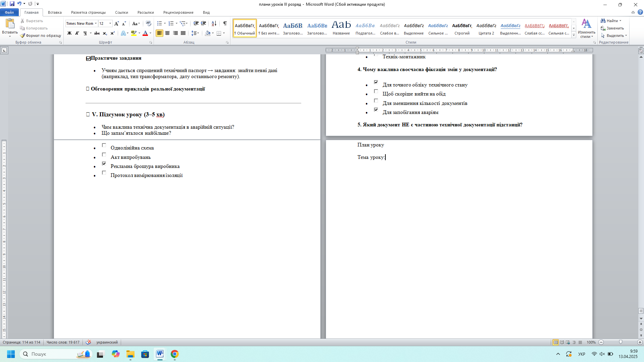Tick the 'Щоб скоріше вийти на обід' box
This screenshot has width=644, height=362.
tap(376, 92)
